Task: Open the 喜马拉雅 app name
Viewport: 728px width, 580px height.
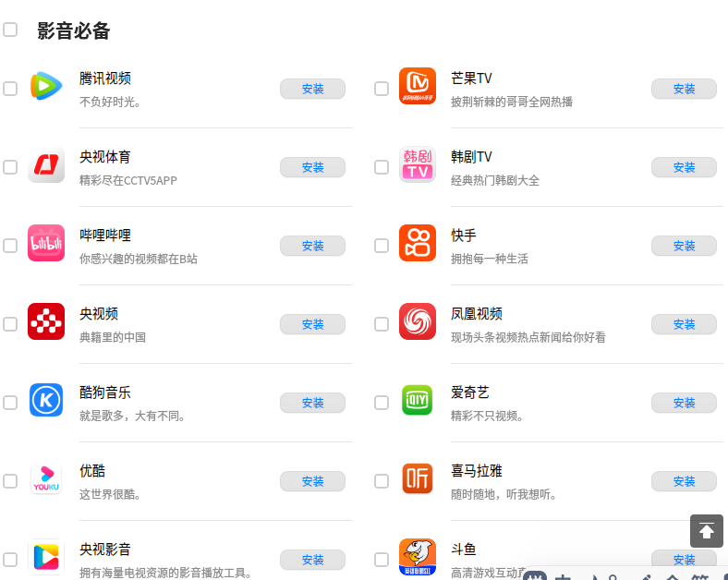Action: pos(477,470)
